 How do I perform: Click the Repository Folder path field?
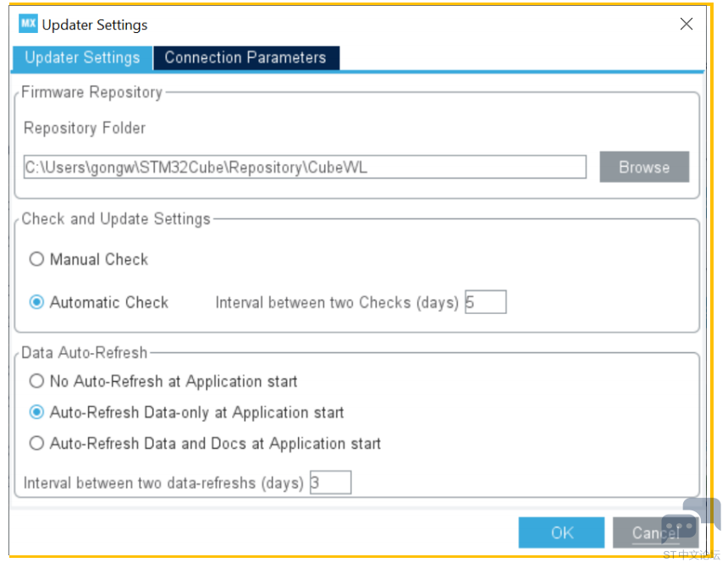pos(305,167)
